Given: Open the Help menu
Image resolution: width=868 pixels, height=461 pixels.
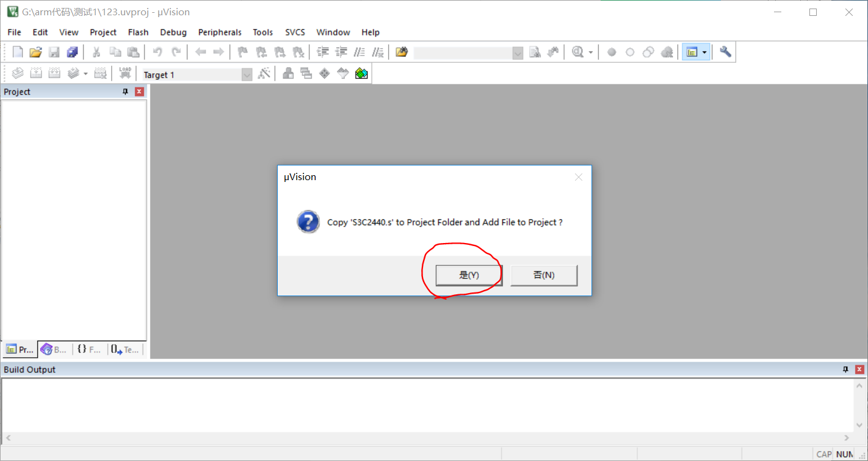Looking at the screenshot, I should pos(371,32).
